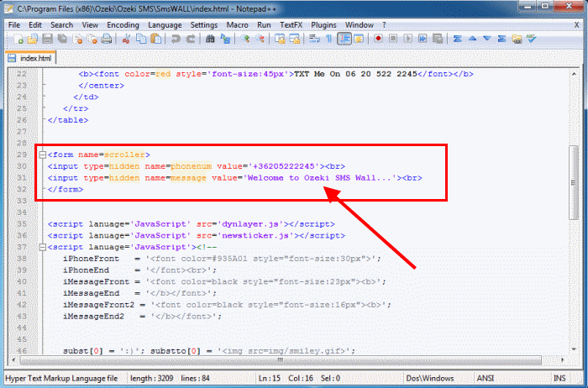Click line number 35 in margin
Screen dimensions: 588x388
click(x=22, y=223)
